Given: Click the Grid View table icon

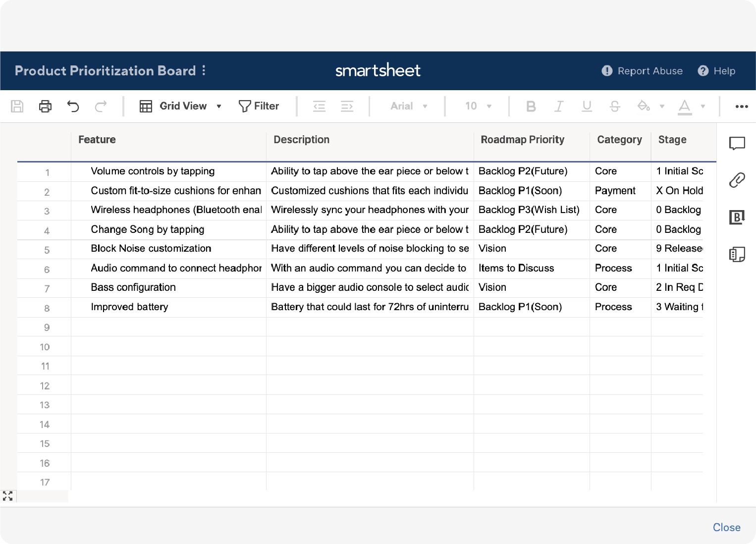Looking at the screenshot, I should pyautogui.click(x=146, y=106).
